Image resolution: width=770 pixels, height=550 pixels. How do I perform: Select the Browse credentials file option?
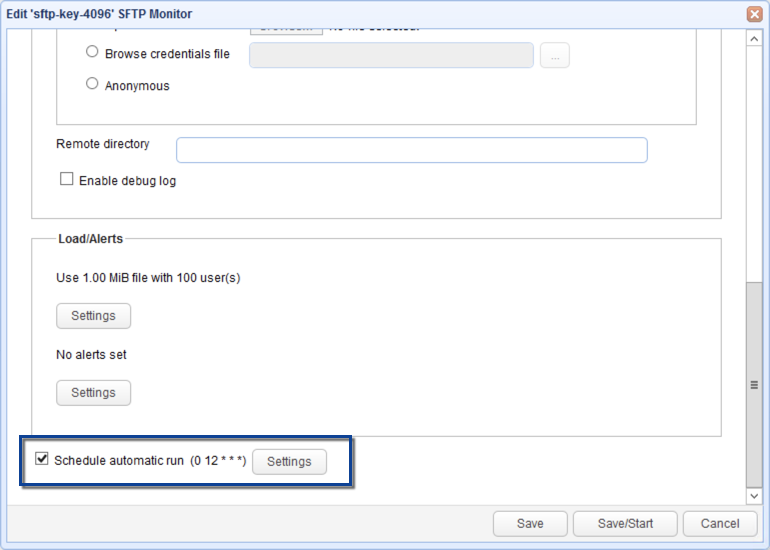click(x=93, y=53)
